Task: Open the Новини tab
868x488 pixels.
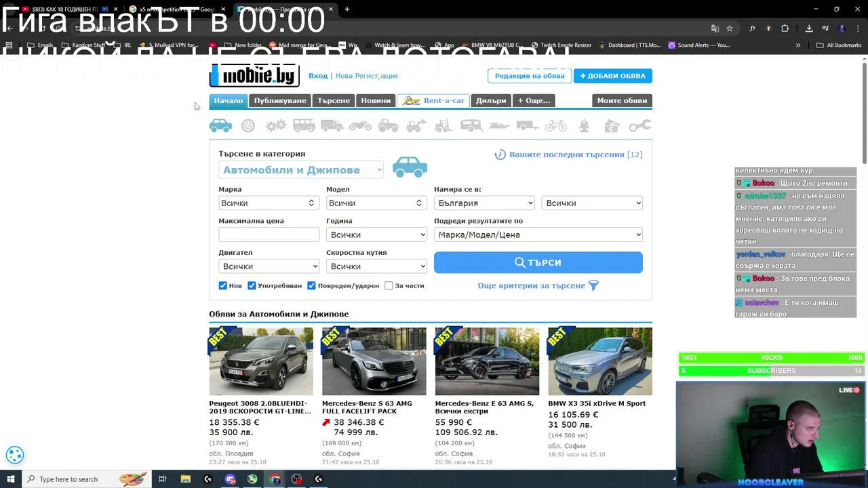Action: click(x=376, y=100)
